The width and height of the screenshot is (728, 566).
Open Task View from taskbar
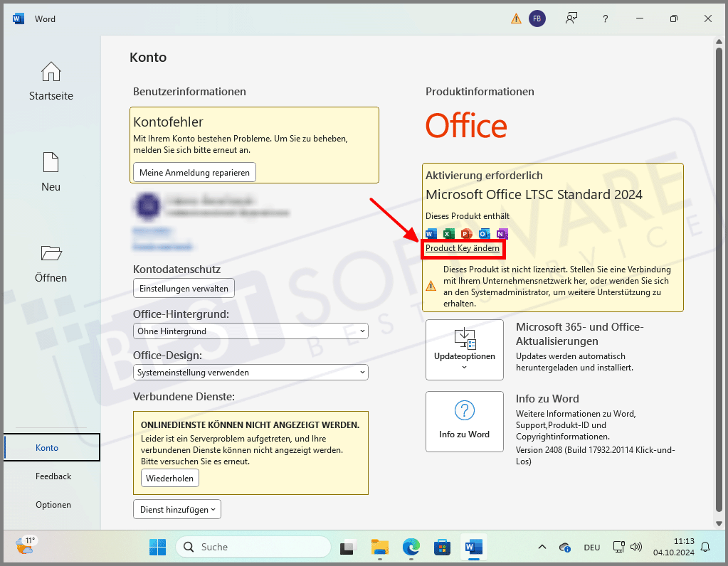pos(347,548)
